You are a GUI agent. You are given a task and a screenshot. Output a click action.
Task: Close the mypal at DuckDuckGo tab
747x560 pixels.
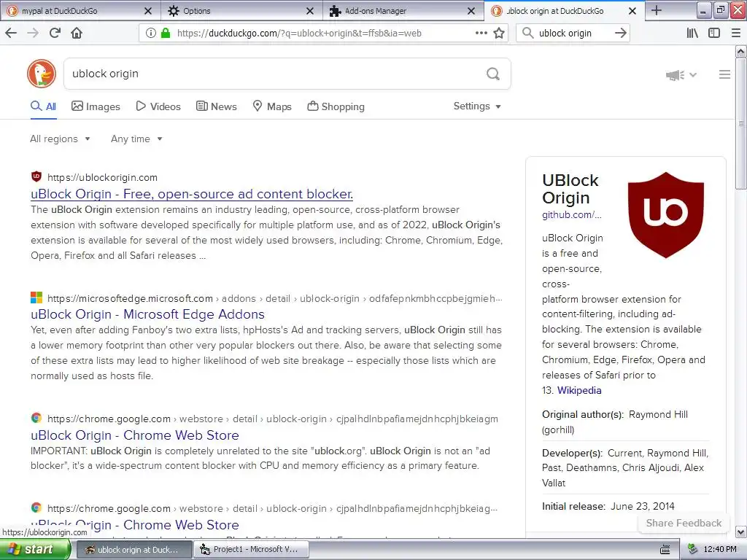[x=148, y=10]
